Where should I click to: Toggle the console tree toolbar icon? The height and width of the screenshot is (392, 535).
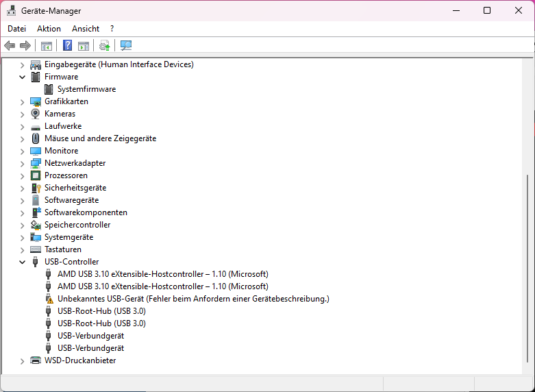47,45
